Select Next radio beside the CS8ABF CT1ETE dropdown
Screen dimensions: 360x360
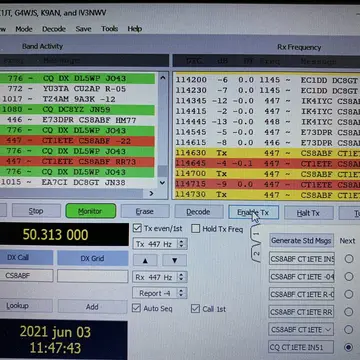coord(349,330)
